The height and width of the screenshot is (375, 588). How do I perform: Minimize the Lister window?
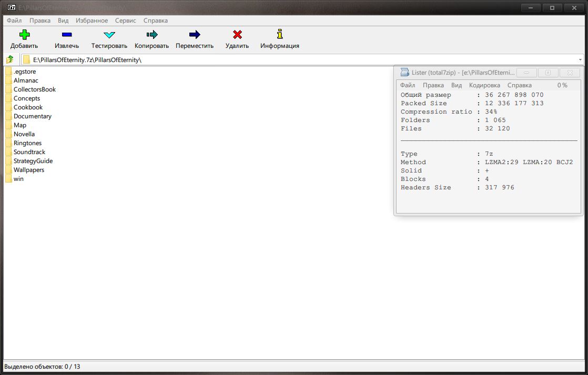(526, 73)
